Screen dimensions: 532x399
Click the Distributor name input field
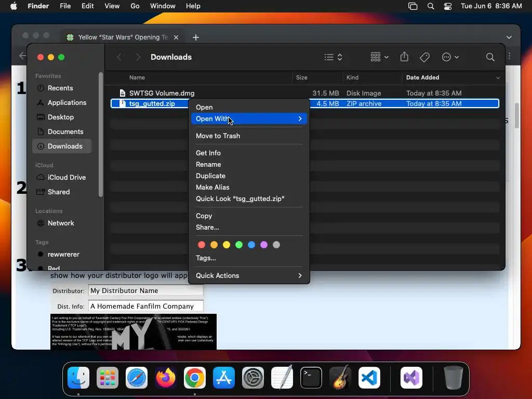tap(146, 291)
